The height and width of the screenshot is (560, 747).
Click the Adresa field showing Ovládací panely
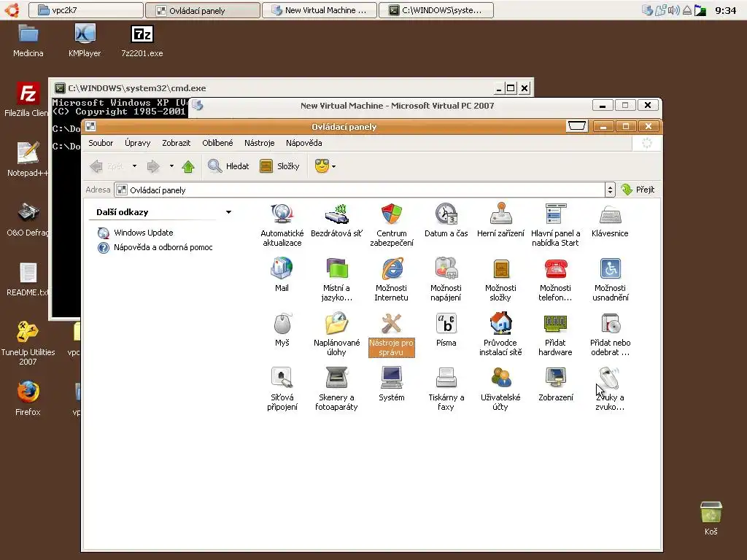[360, 190]
